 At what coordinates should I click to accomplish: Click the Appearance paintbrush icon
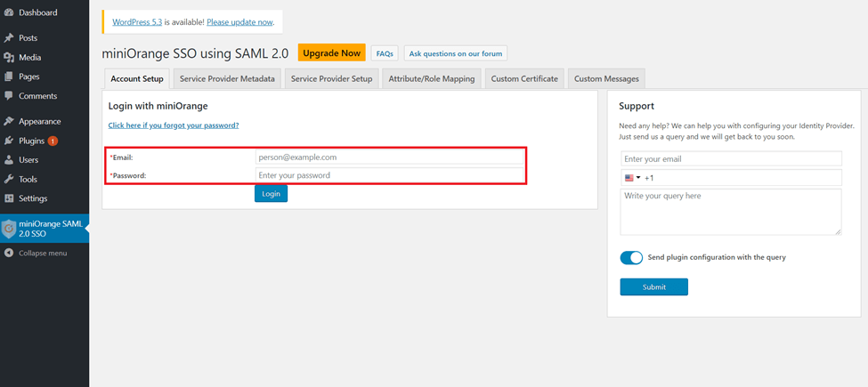[8, 122]
